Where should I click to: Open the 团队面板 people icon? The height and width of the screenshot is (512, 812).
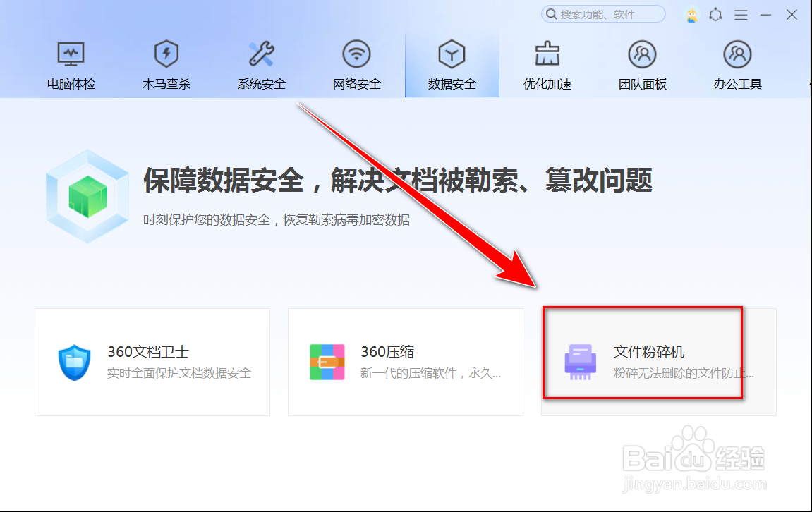642,54
